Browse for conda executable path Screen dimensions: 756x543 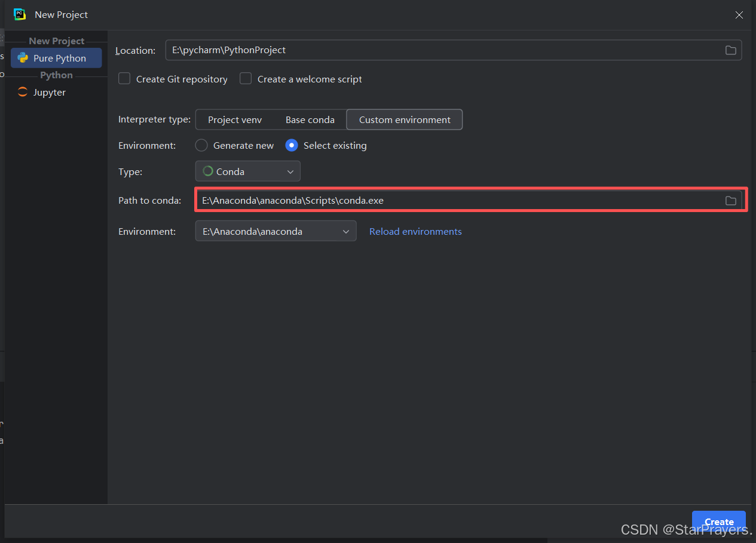730,201
